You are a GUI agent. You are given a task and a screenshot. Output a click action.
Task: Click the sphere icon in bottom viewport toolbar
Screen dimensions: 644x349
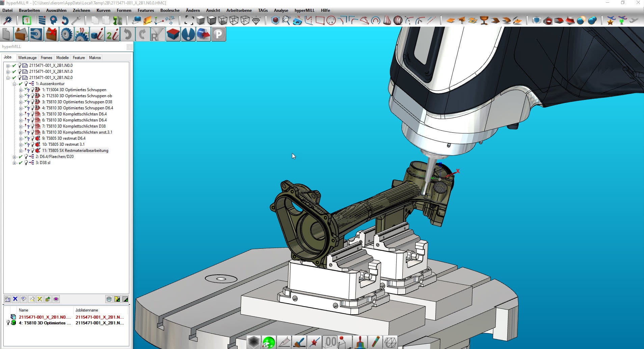pos(269,342)
